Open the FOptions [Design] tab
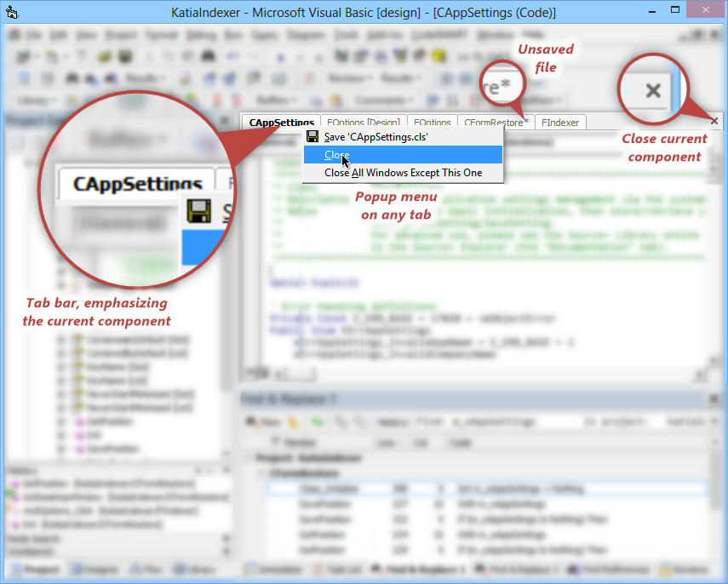Screen dimensions: 728x584 [364, 122]
